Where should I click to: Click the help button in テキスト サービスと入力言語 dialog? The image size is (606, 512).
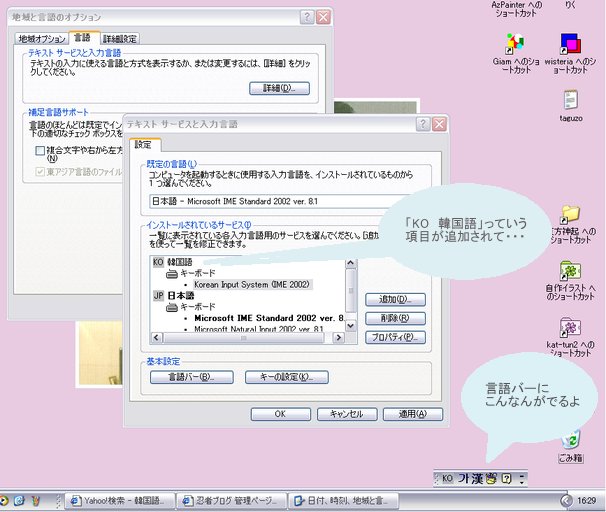pos(423,124)
